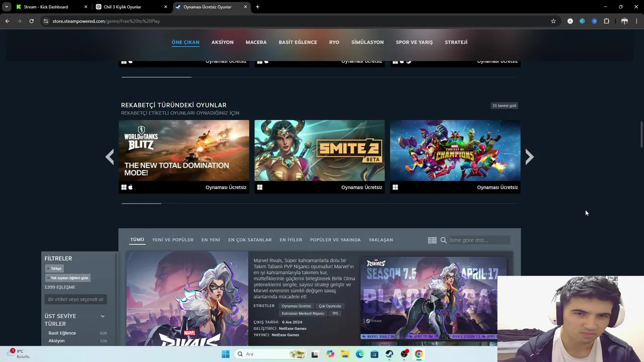Click the '11 tanesi gizli' button
644x362 pixels.
505,106
